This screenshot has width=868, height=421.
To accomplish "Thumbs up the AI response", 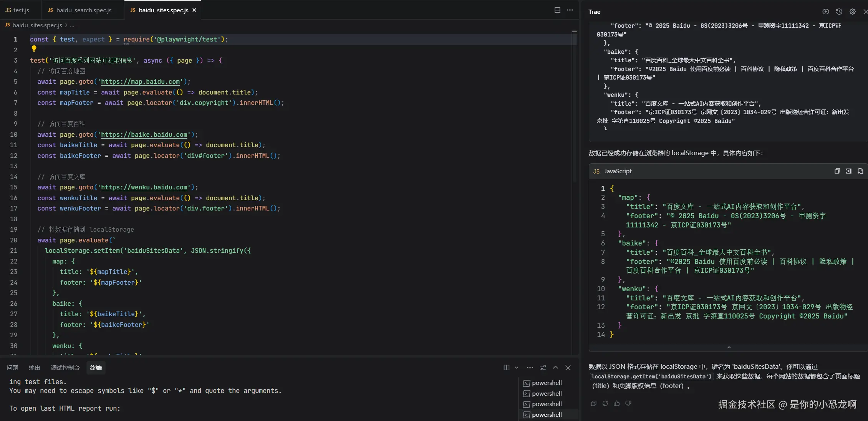I will [617, 403].
